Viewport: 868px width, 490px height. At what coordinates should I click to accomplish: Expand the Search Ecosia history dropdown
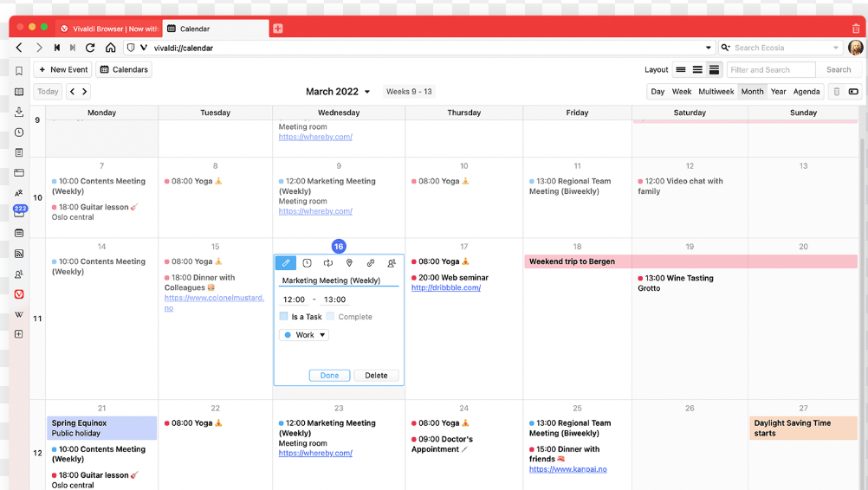click(x=836, y=48)
